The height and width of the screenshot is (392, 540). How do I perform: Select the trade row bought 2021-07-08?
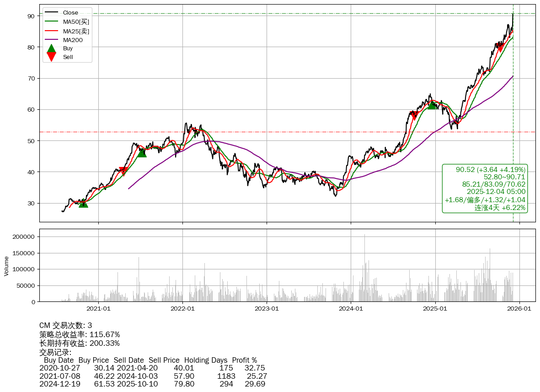click(153, 376)
